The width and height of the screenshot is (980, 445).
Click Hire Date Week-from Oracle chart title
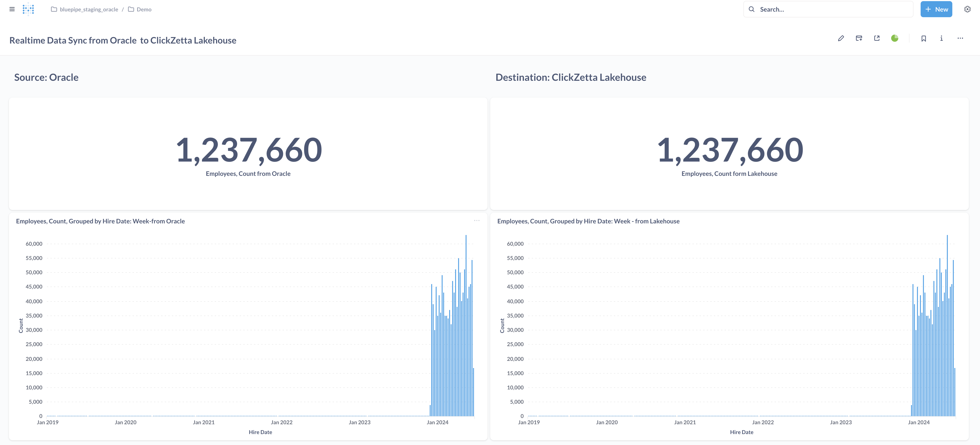pyautogui.click(x=100, y=221)
